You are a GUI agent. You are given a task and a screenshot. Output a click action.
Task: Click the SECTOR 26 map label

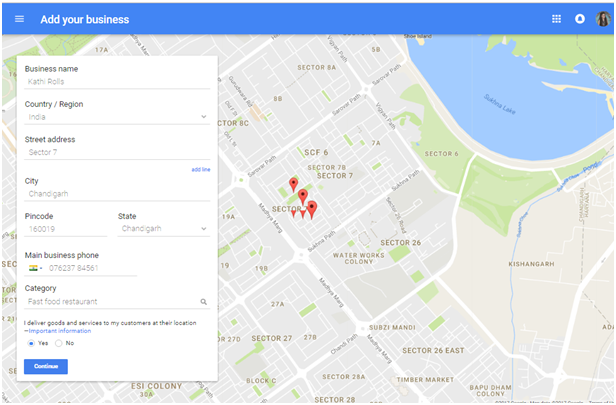400,243
